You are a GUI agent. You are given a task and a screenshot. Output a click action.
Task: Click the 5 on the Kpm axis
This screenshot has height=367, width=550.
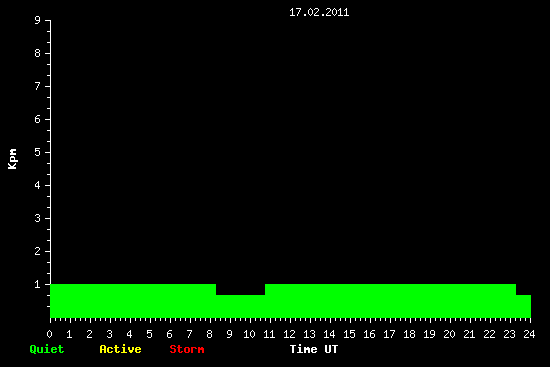point(38,152)
